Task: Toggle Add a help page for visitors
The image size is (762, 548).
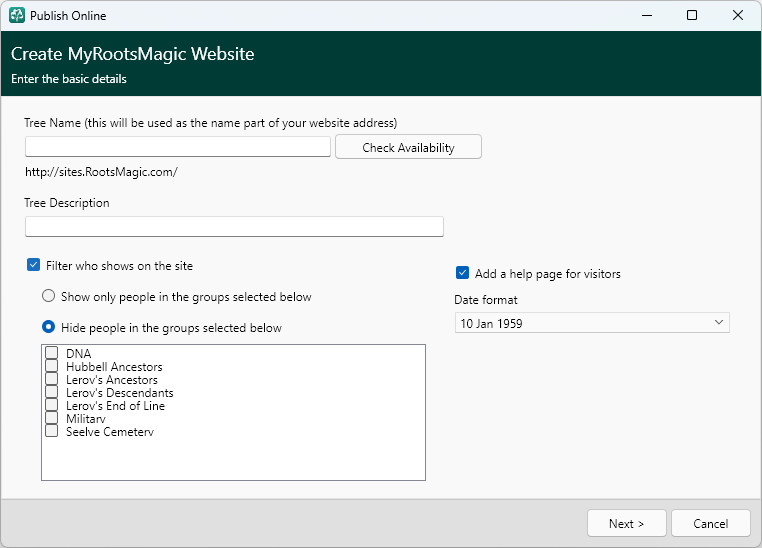Action: (x=463, y=273)
